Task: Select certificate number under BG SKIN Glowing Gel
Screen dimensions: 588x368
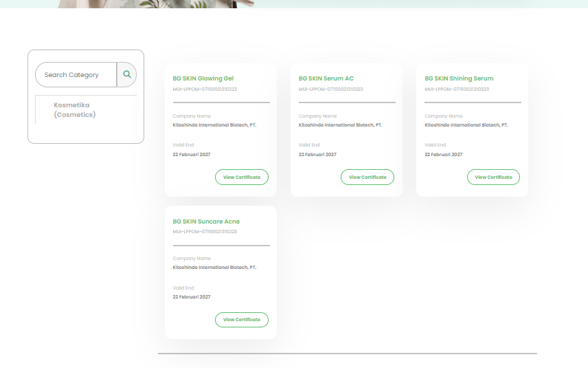Action: [205, 89]
